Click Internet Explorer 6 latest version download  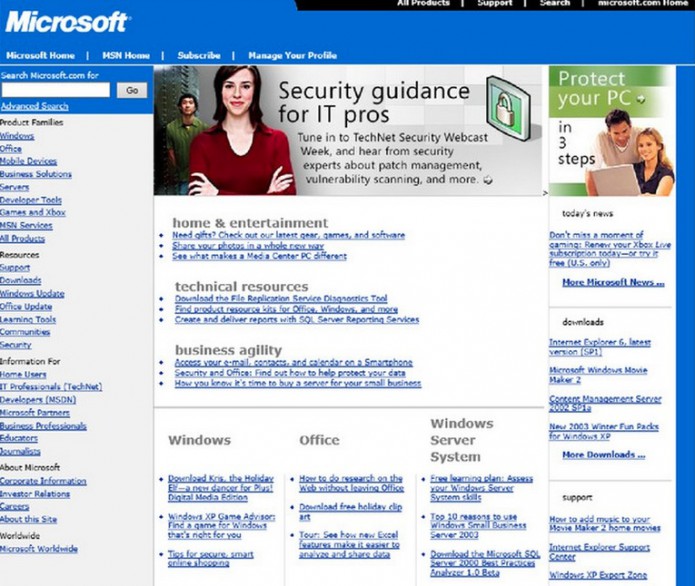[x=600, y=346]
